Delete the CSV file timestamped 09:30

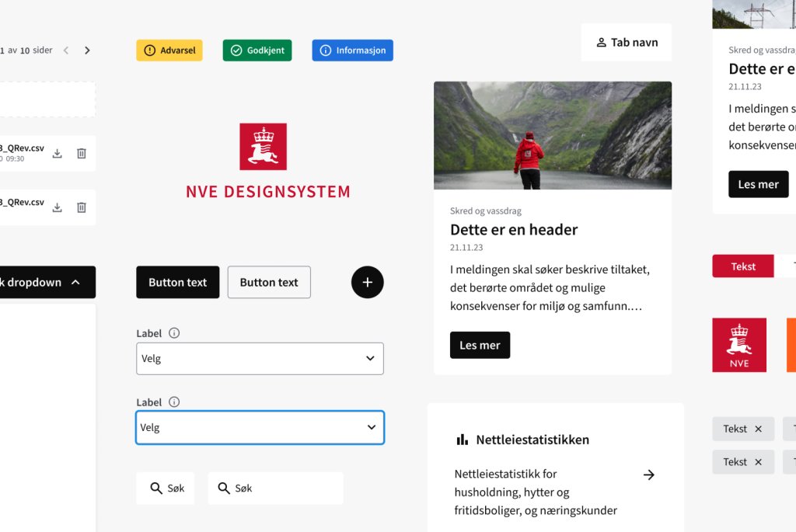82,154
